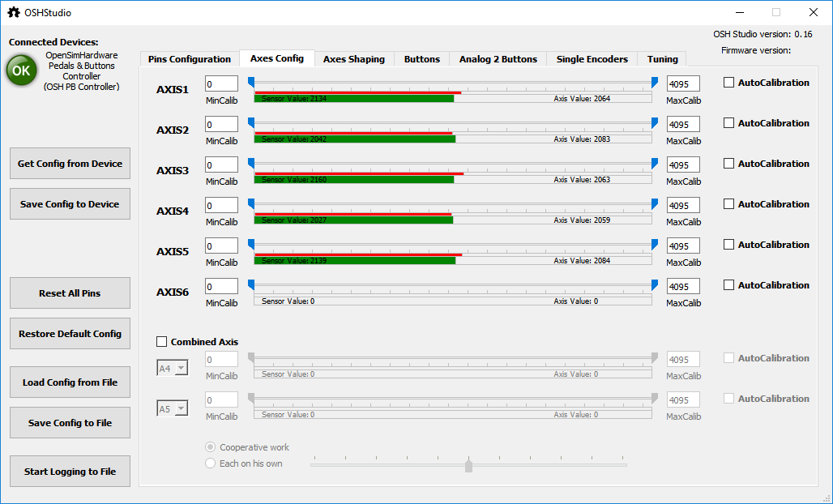Click AXIS1 left blue calibration marker
The width and height of the screenshot is (833, 504).
[251, 82]
